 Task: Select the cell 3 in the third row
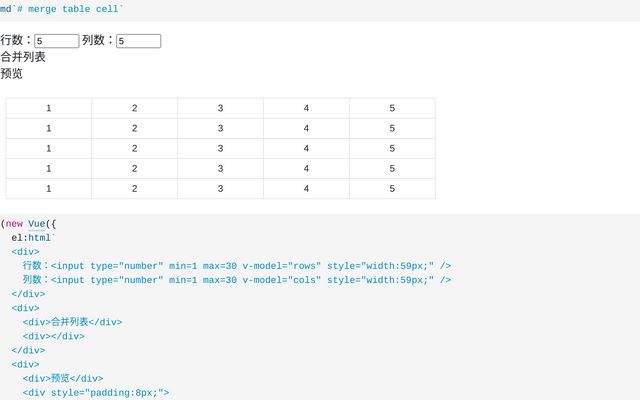220,148
